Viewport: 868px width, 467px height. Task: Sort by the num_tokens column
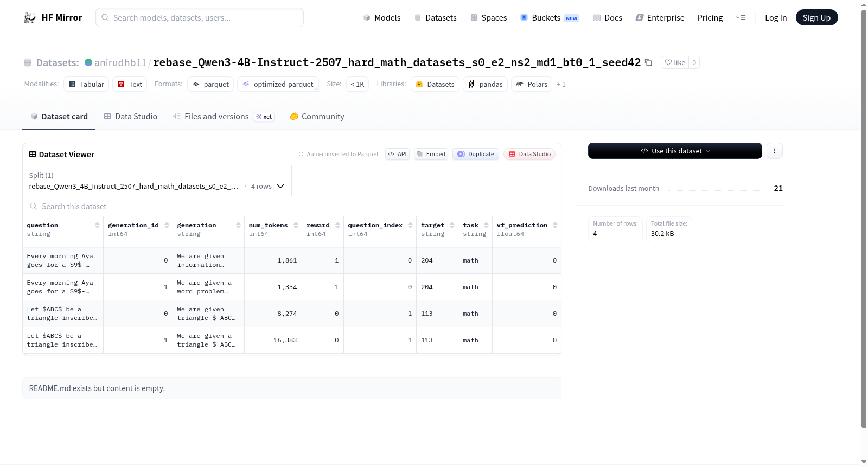tap(296, 225)
